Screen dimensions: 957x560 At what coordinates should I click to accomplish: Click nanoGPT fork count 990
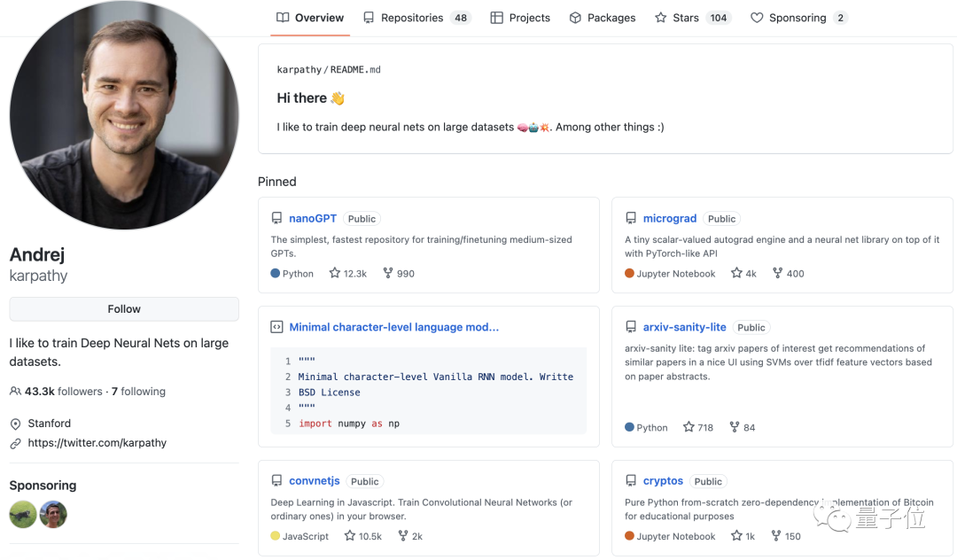[x=399, y=273]
